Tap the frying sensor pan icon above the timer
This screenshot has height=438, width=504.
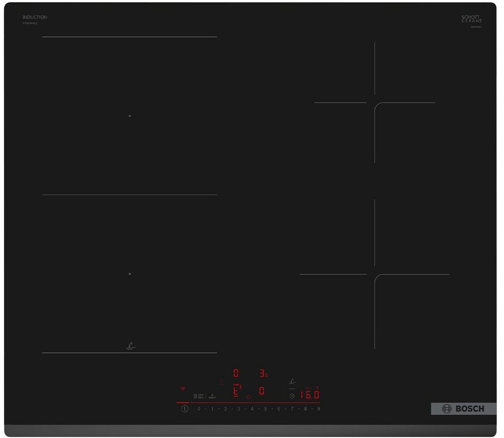[292, 382]
